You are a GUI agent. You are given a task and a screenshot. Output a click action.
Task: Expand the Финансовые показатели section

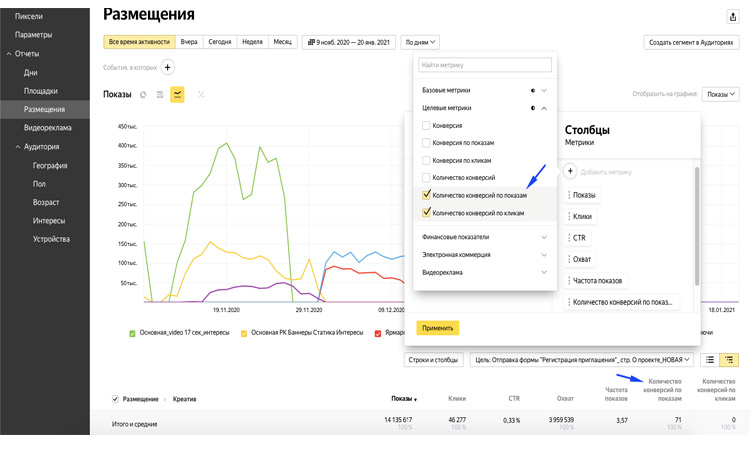485,237
